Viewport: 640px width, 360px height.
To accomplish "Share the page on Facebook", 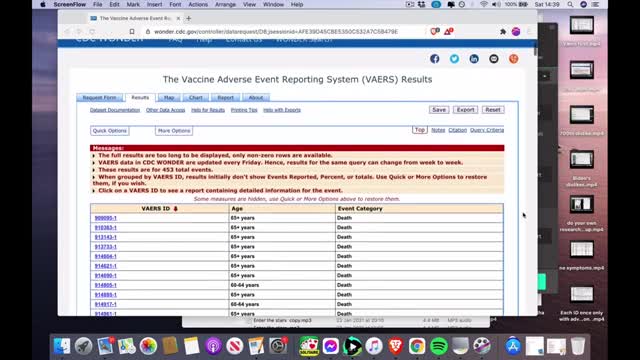I will 435,59.
